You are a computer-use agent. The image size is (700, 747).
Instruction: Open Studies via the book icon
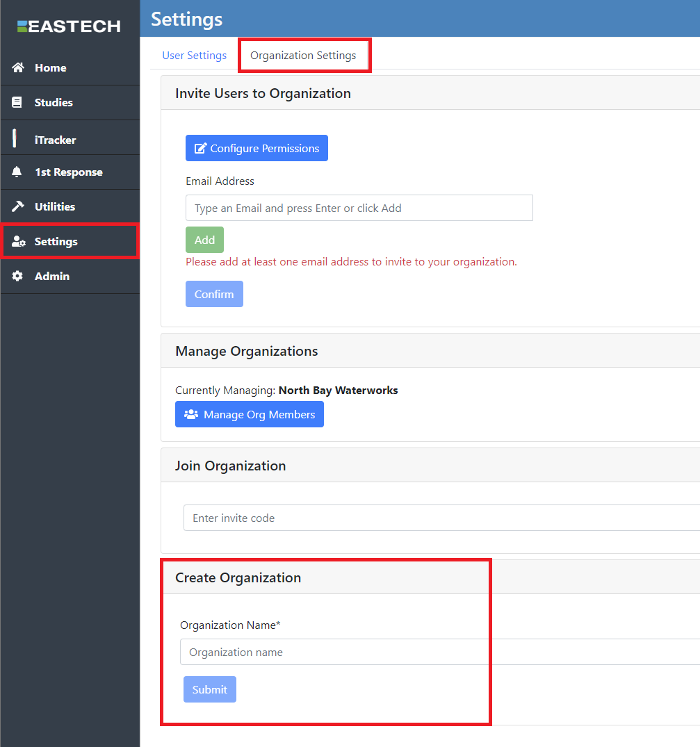click(17, 102)
